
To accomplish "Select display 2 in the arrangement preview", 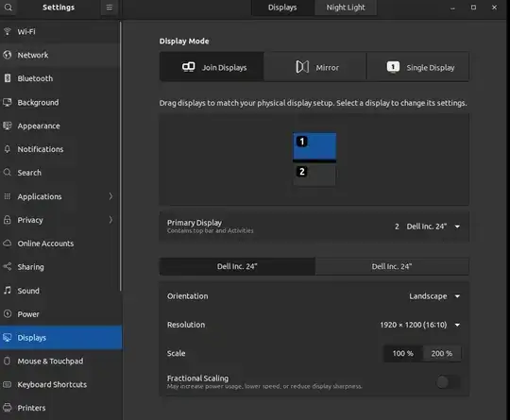I will tap(314, 175).
